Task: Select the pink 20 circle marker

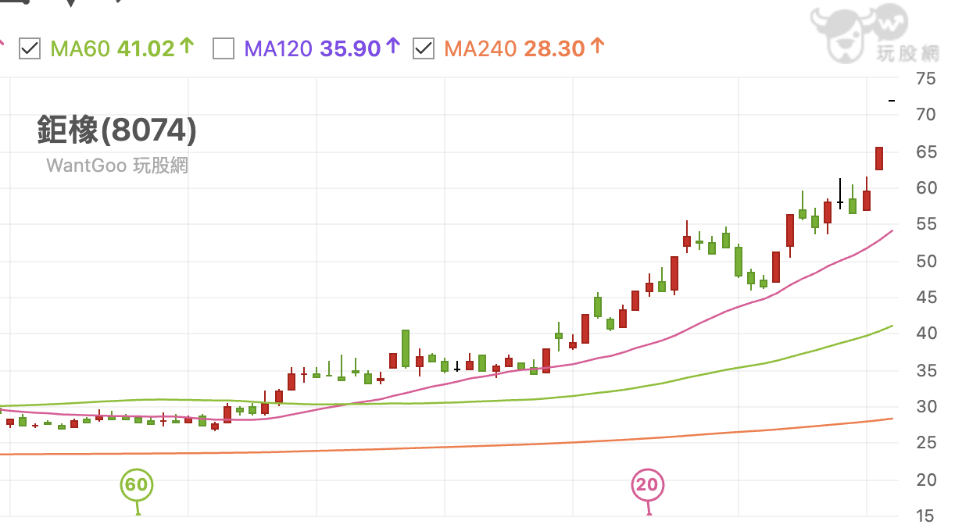Action: tap(647, 485)
